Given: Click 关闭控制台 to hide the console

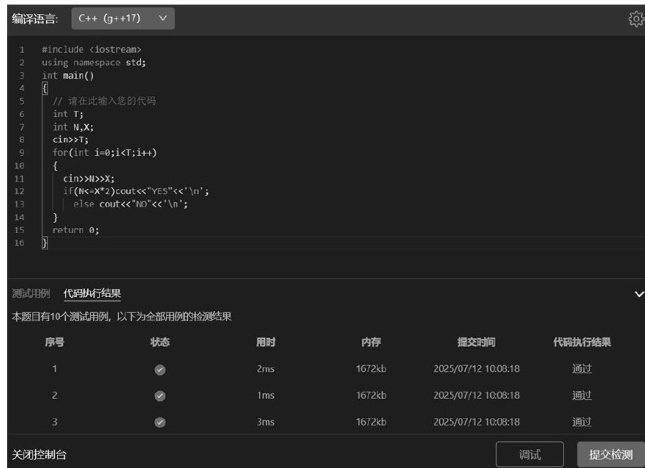Looking at the screenshot, I should coord(39,455).
